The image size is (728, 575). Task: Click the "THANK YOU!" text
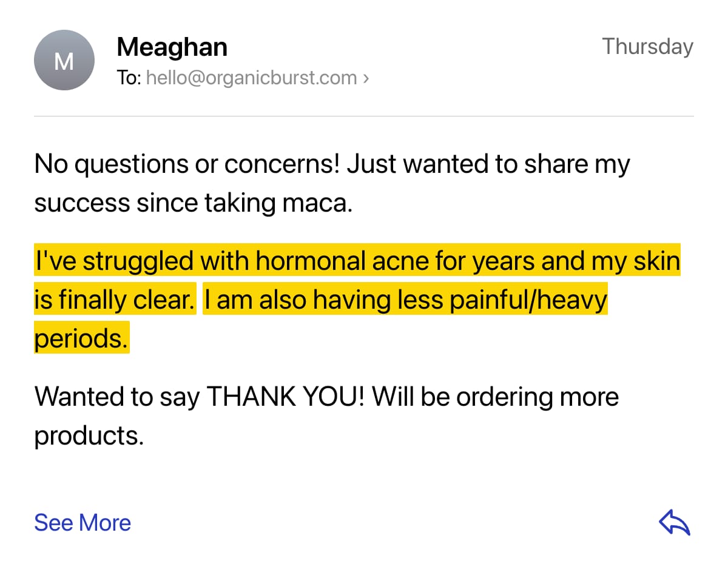point(286,397)
